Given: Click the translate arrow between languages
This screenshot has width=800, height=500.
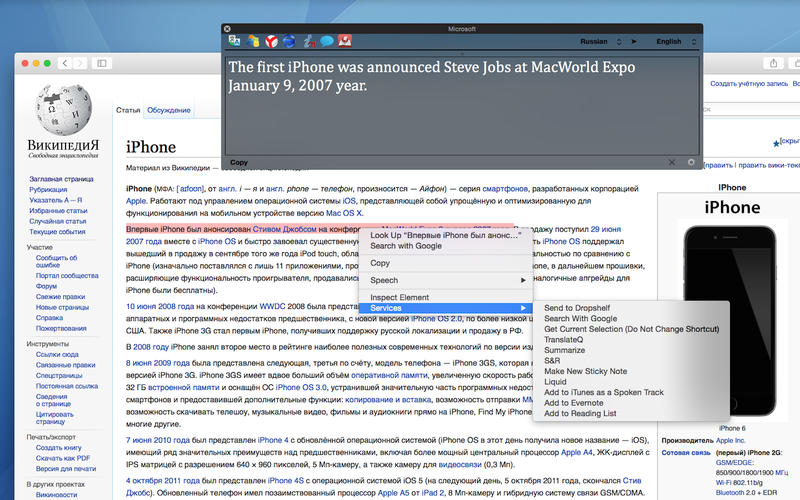Looking at the screenshot, I should (634, 41).
